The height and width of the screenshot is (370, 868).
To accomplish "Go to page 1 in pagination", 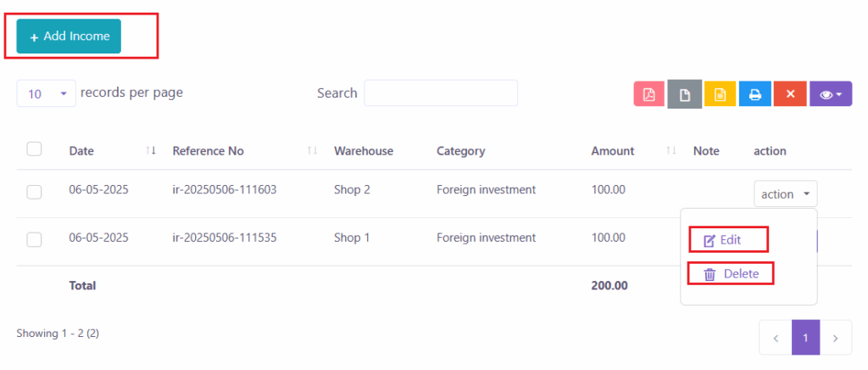I will coord(804,338).
